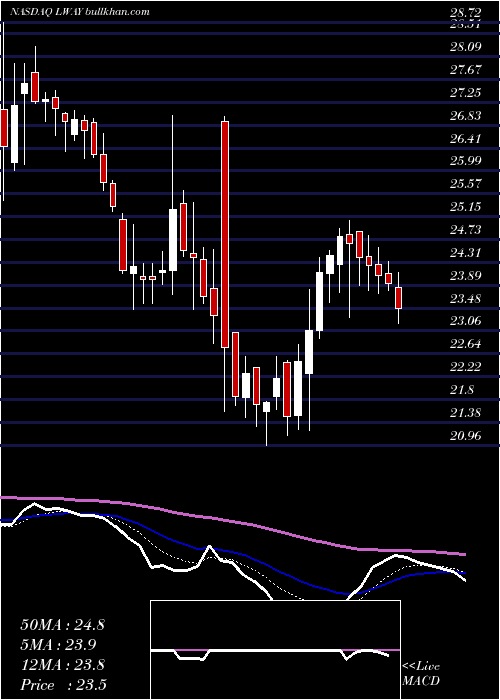500x700 pixels.
Task: Click the 23.48 price axis label
Action: [x=466, y=299]
